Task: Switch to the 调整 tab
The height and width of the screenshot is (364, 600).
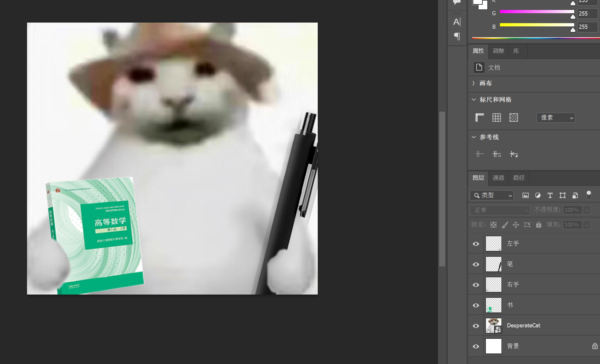Action: click(x=498, y=51)
